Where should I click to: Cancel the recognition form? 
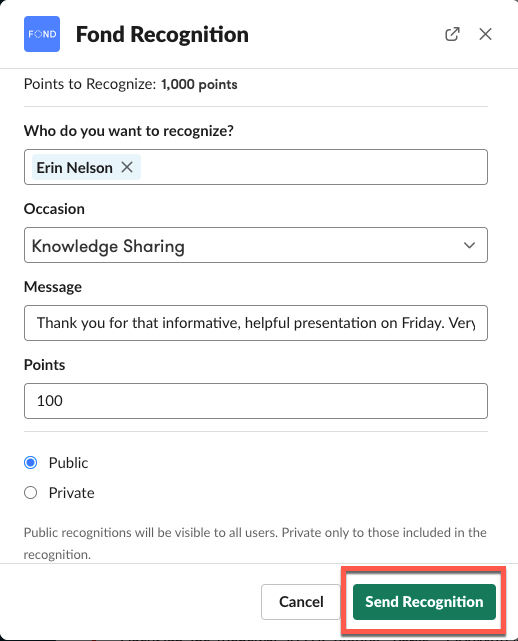301,602
